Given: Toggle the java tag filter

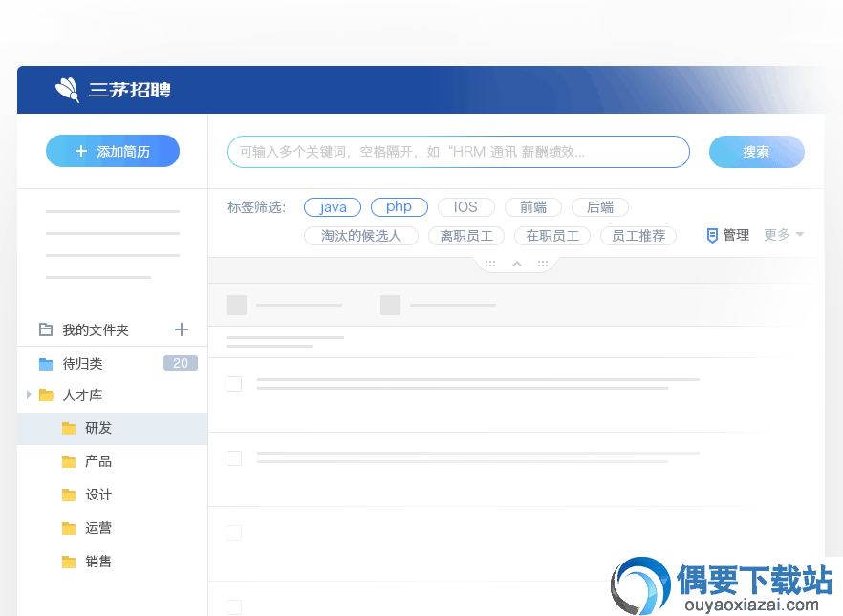Looking at the screenshot, I should tap(333, 207).
